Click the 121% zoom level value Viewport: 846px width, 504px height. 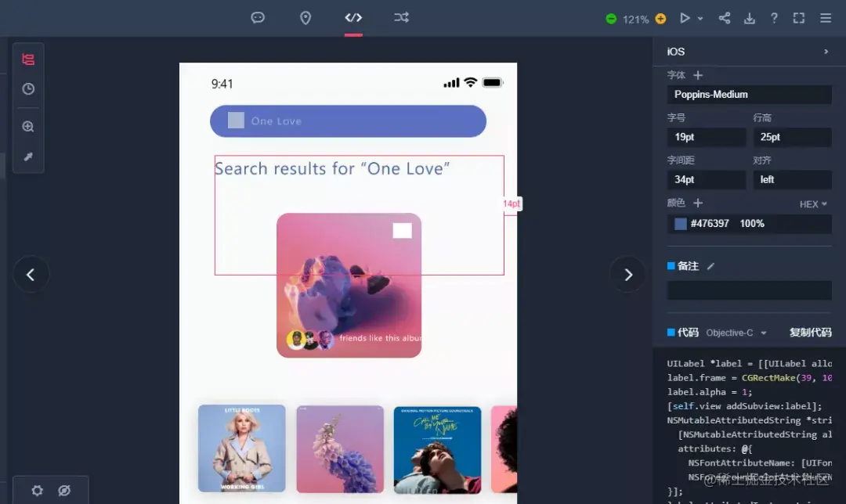tap(635, 20)
